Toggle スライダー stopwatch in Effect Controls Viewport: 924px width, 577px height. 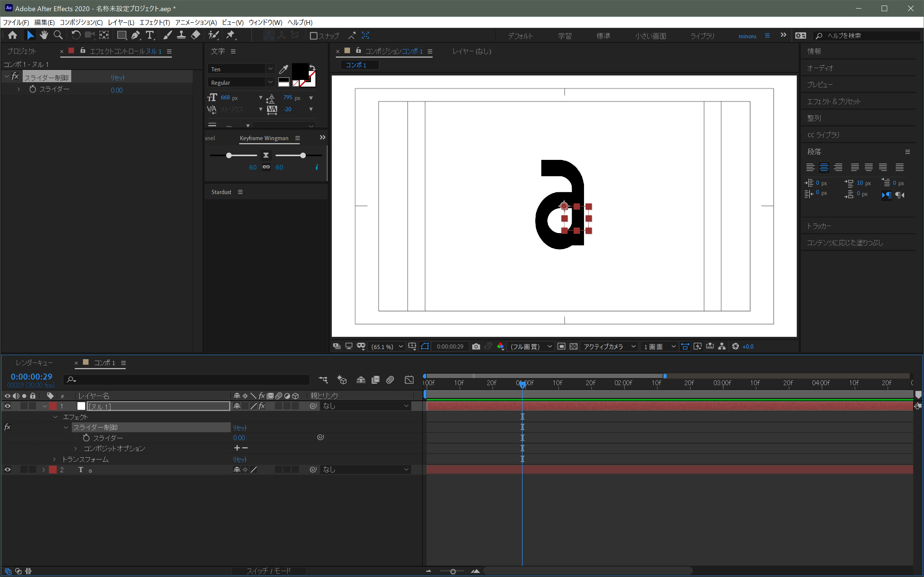point(33,89)
